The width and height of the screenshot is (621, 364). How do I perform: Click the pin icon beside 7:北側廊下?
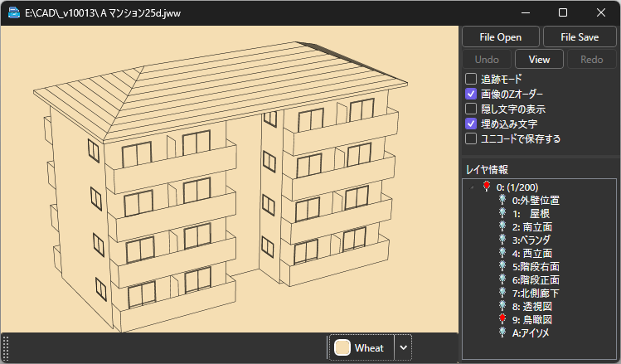pyautogui.click(x=502, y=293)
